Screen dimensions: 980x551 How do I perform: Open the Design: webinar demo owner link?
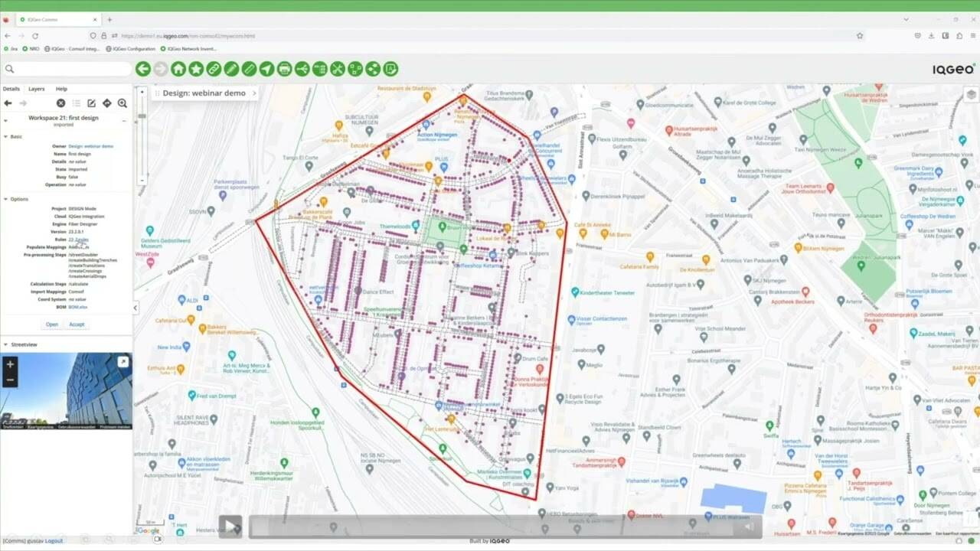point(91,146)
